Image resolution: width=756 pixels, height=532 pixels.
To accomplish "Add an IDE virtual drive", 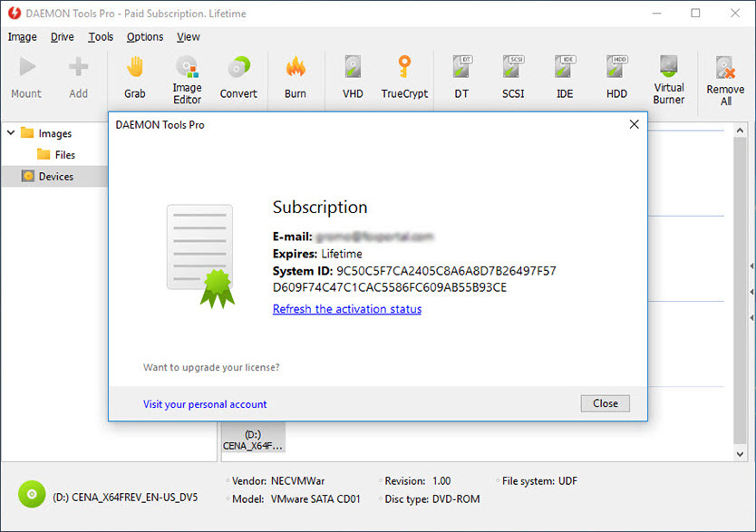I will coord(565,77).
